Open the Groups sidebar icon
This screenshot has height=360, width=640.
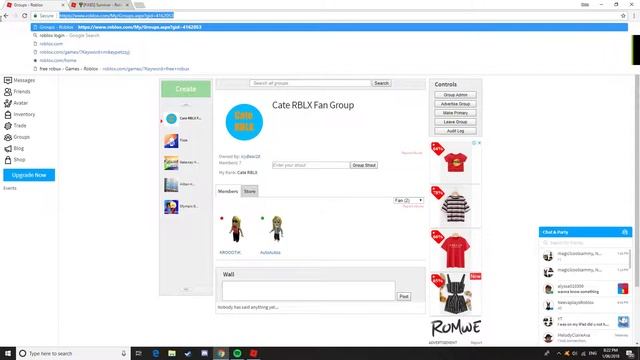[x=8, y=137]
